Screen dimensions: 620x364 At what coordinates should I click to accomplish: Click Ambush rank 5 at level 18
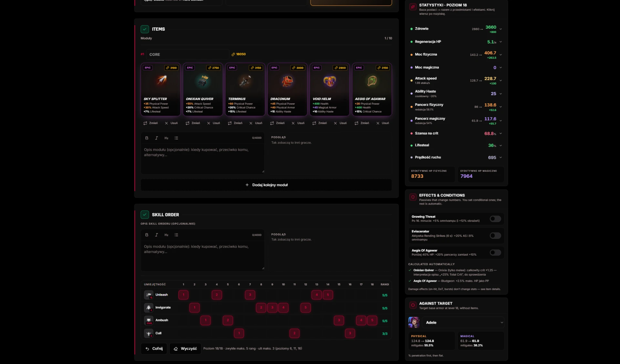coord(372,320)
